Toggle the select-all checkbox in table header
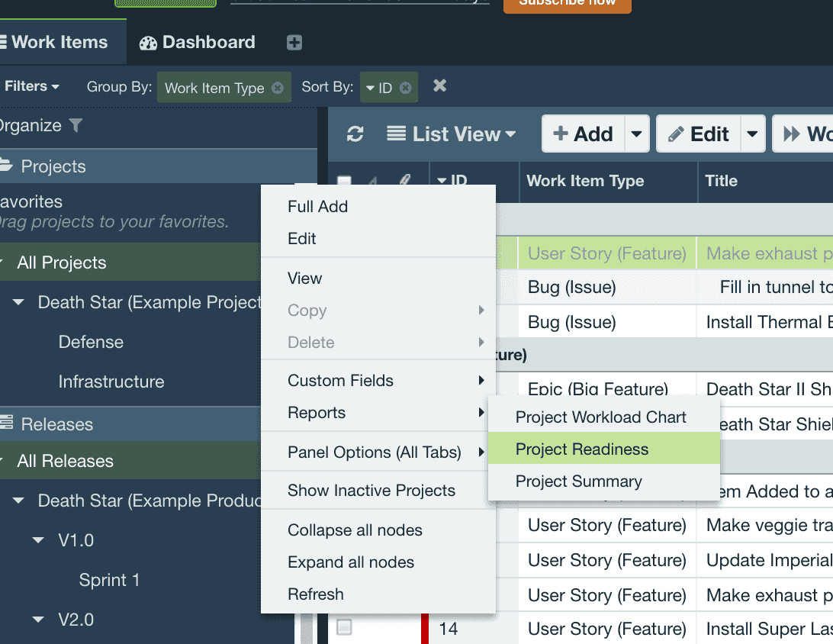 [345, 182]
